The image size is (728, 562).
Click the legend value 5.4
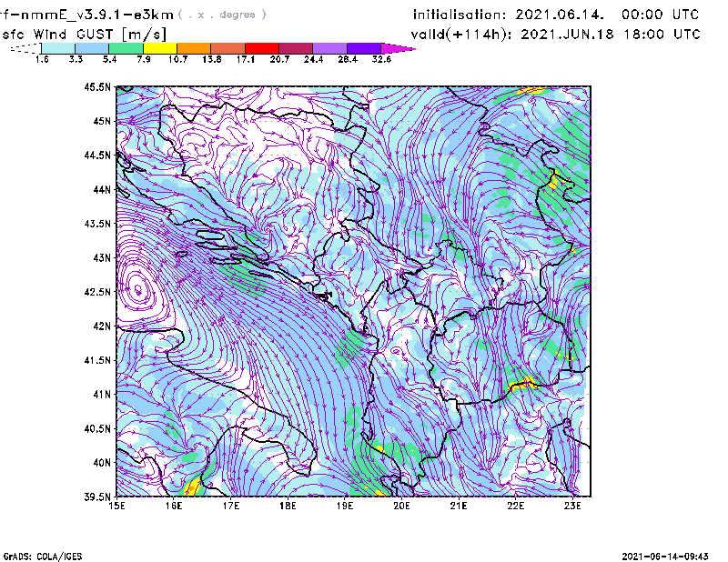click(109, 59)
